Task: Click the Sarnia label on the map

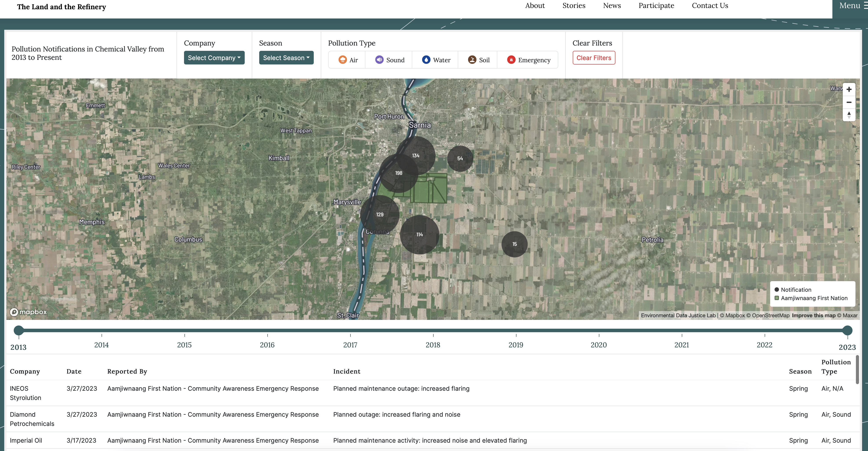Action: click(420, 125)
